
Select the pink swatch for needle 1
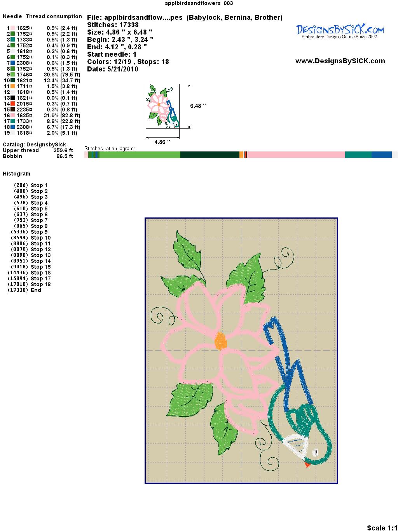[x=13, y=28]
